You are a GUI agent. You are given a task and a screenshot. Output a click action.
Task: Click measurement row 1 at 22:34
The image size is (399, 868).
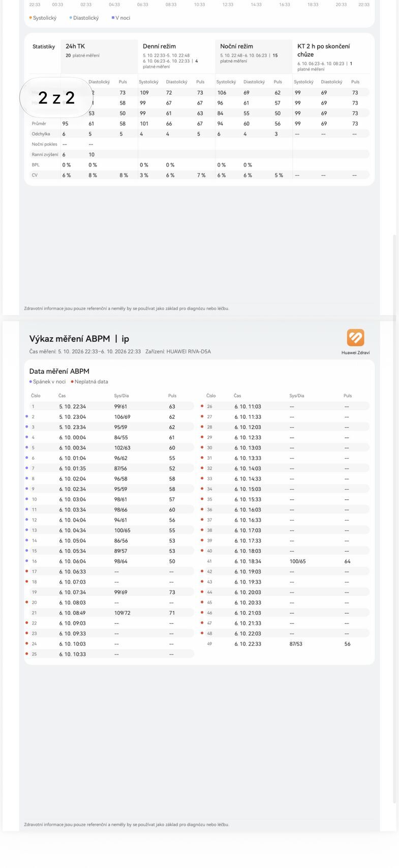click(x=111, y=407)
